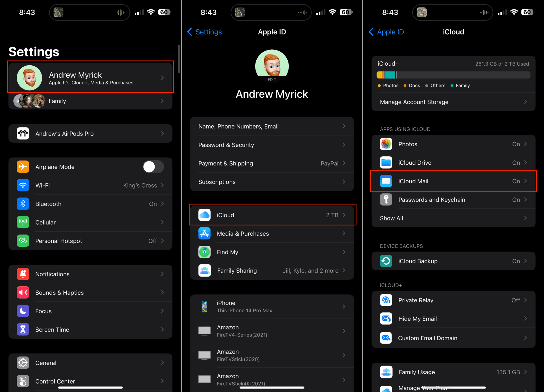544x392 pixels.
Task: Select the Wi-Fi icon in Settings
Action: pos(23,185)
